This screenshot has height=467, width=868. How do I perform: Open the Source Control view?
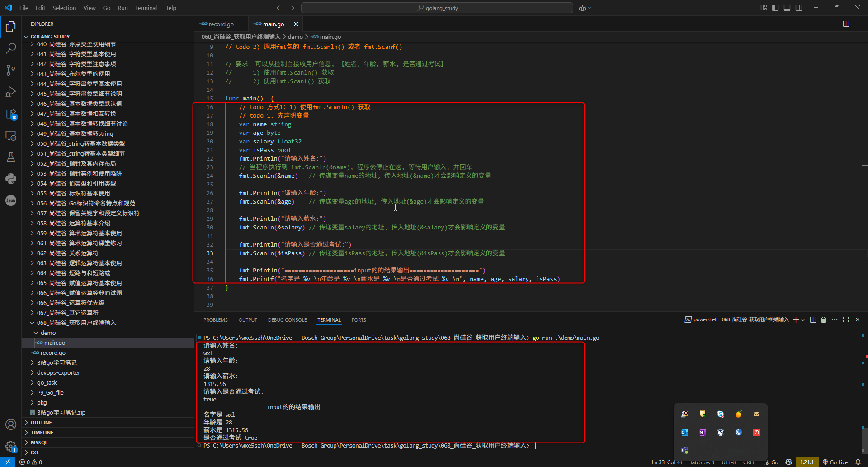tap(11, 70)
